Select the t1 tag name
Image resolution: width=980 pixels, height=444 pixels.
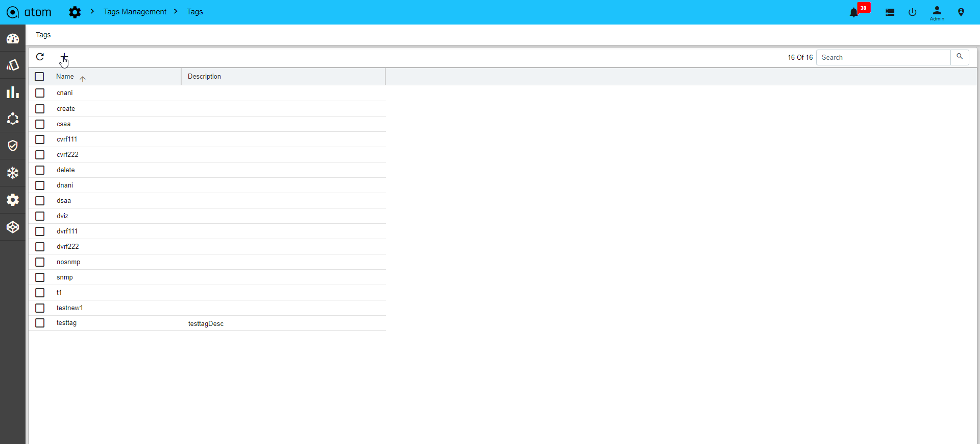[59, 293]
